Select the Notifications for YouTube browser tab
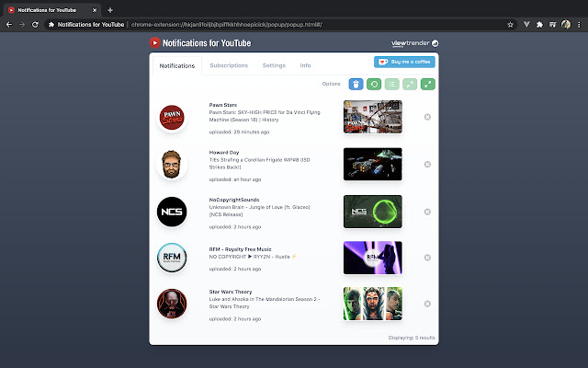 point(51,10)
